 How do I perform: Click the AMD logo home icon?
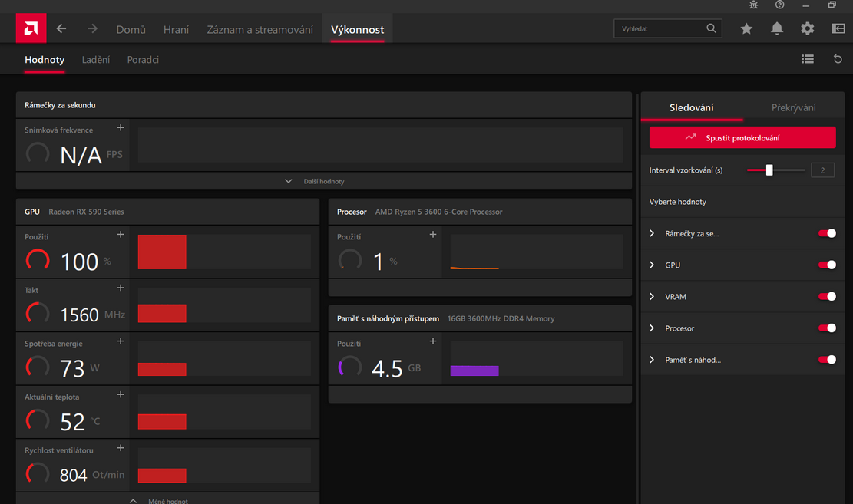click(x=31, y=29)
